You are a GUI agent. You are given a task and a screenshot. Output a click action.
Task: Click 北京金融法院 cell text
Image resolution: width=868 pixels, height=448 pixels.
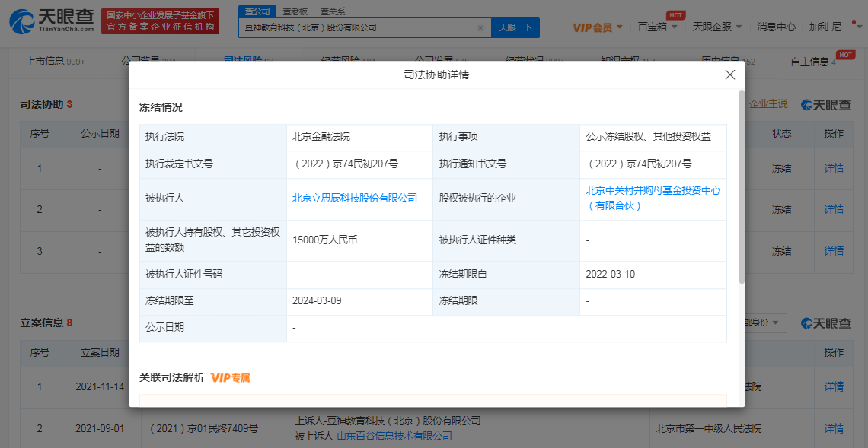321,136
